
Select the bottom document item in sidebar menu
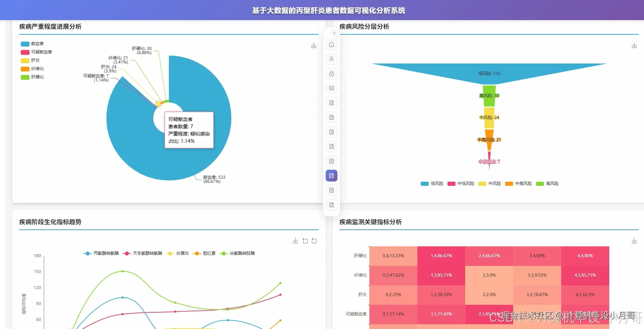tap(331, 204)
